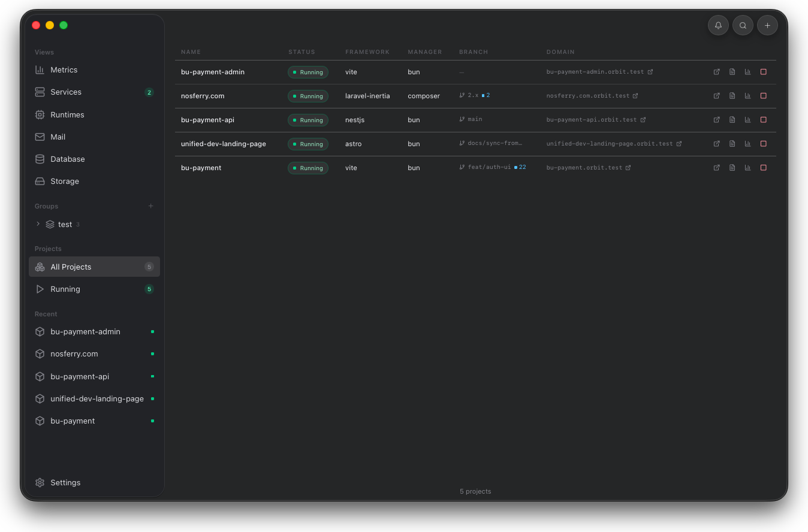
Task: Sort by the NAME column header
Action: [191, 52]
